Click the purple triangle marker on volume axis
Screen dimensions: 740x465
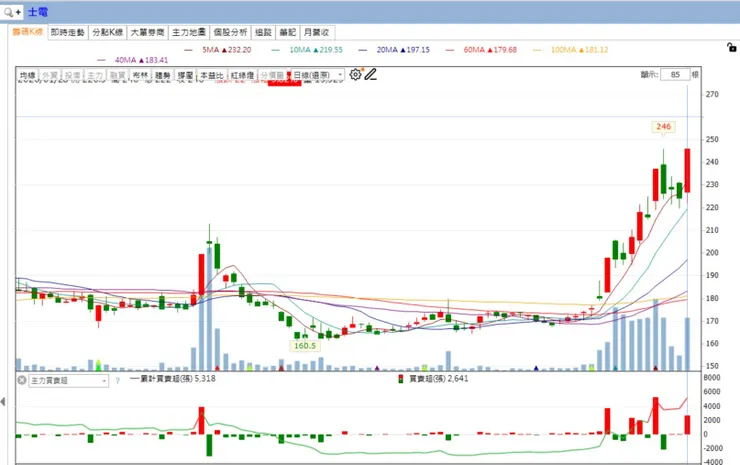(377, 368)
